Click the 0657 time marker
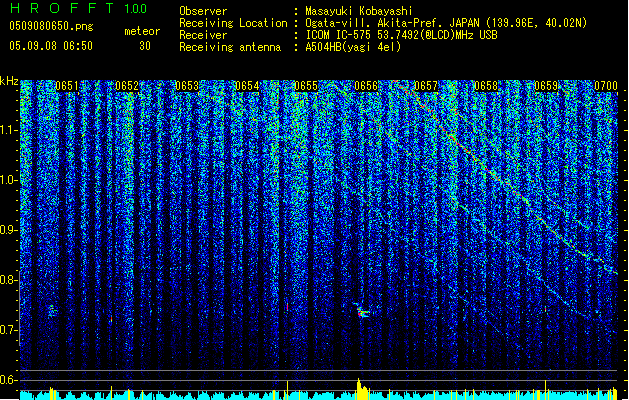 click(x=426, y=86)
